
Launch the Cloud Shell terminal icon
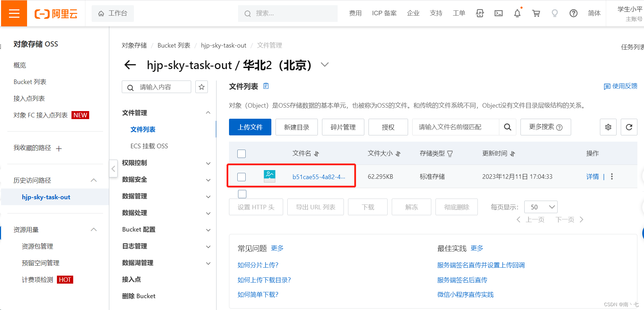pos(499,13)
